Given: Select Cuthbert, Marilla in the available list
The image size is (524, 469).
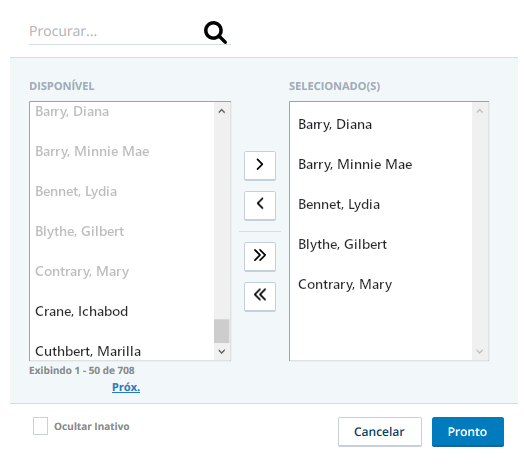Looking at the screenshot, I should 122,350.
